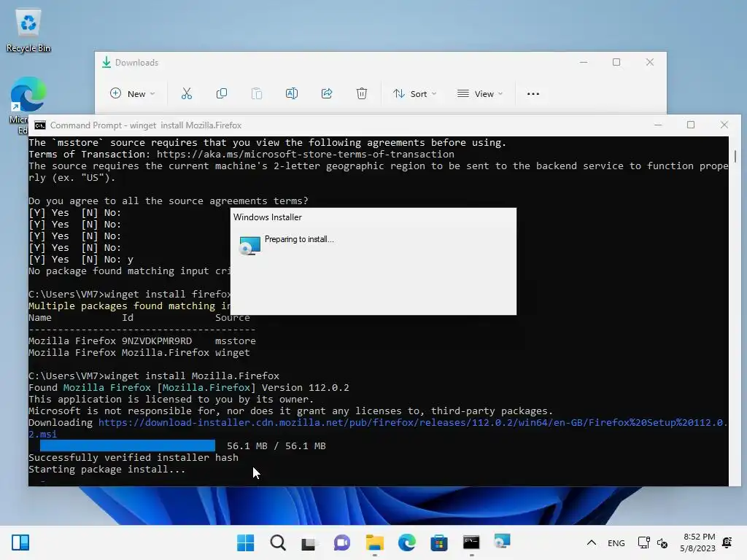Open Microsoft Edge from the taskbar
The width and height of the screenshot is (747, 560).
(x=407, y=542)
